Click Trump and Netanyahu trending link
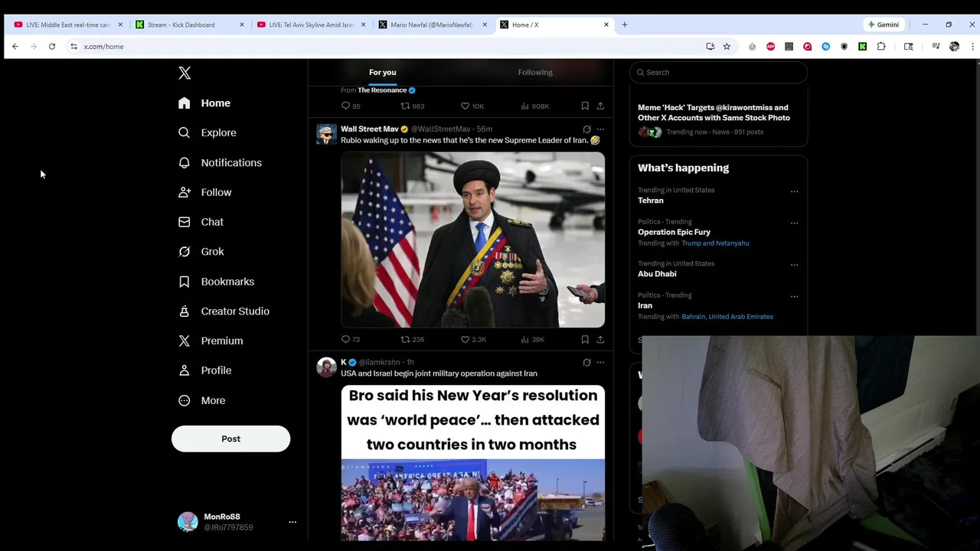Image resolution: width=980 pixels, height=551 pixels. click(x=715, y=243)
